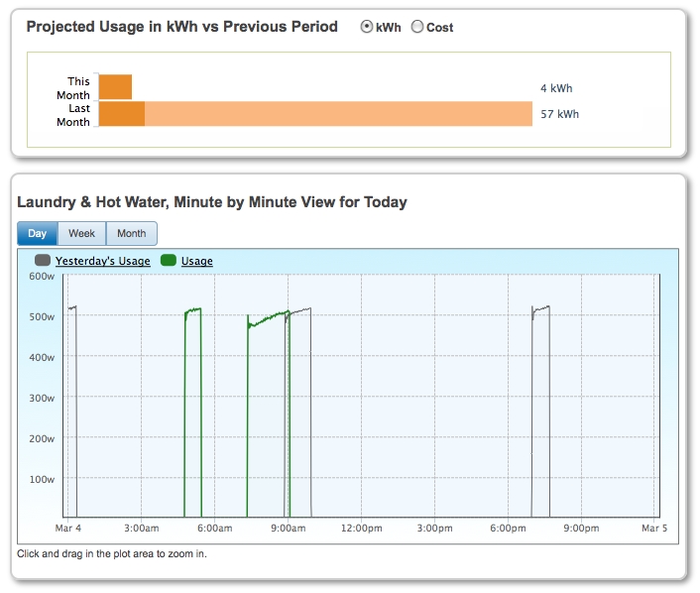Click the green Usage legend link

pos(196,261)
